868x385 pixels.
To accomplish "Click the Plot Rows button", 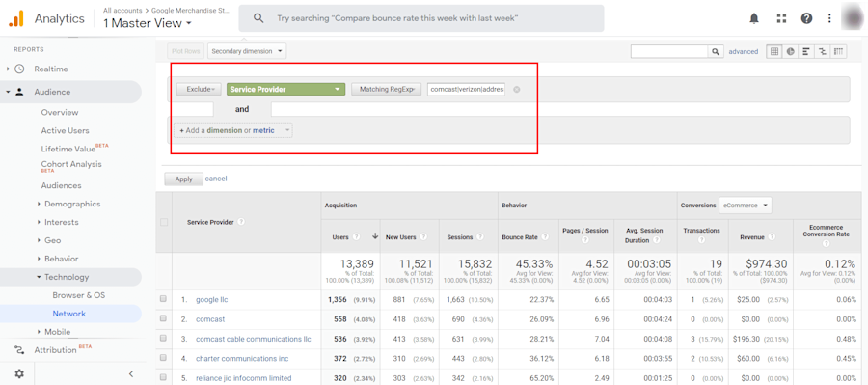I will coord(185,51).
